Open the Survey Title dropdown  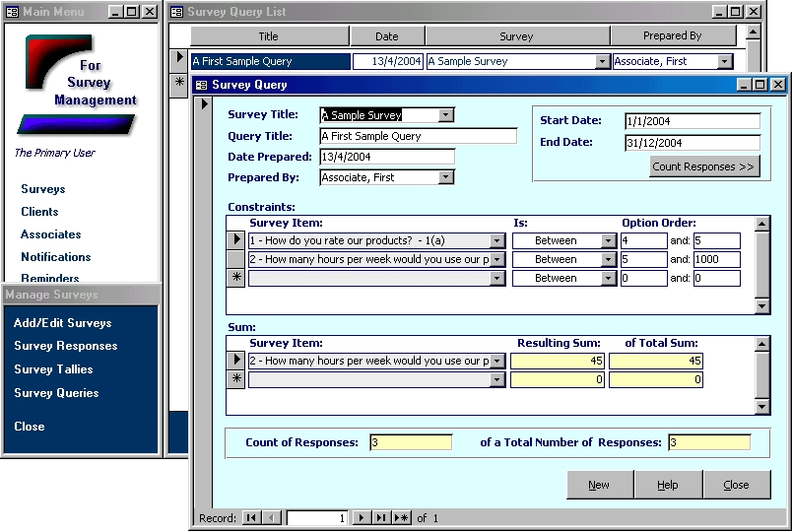[446, 115]
